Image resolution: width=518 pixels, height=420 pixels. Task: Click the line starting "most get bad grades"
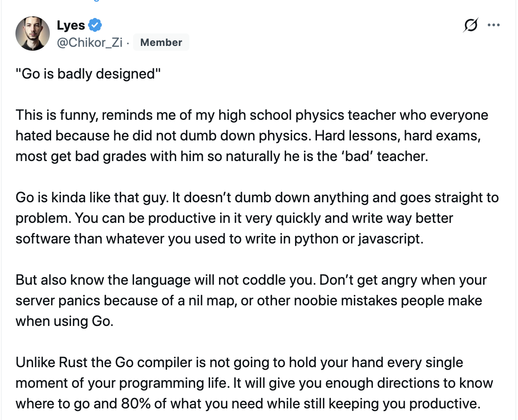coord(222,156)
